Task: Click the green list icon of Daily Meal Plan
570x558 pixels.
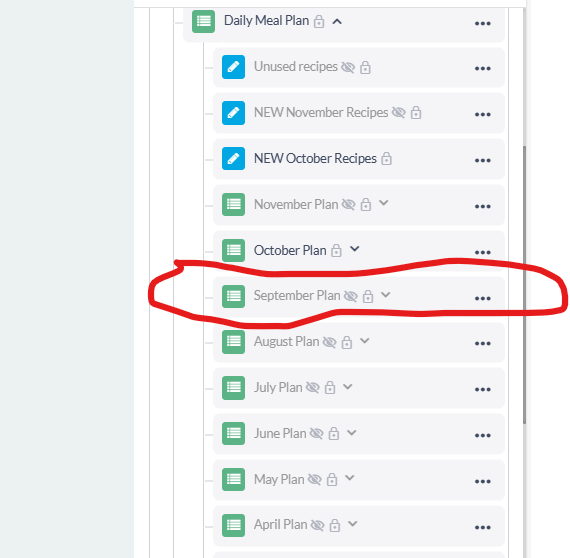Action: tap(203, 21)
